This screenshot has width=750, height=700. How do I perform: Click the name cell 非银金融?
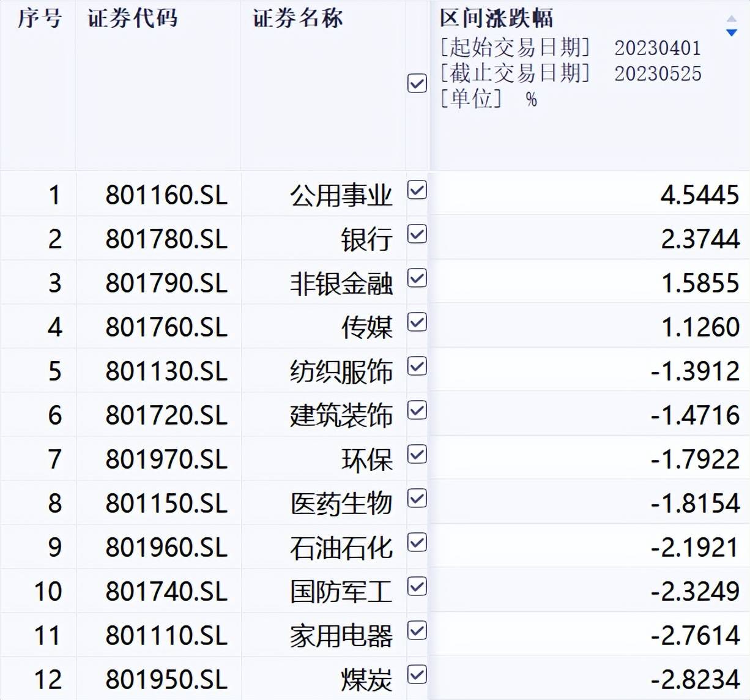(341, 283)
